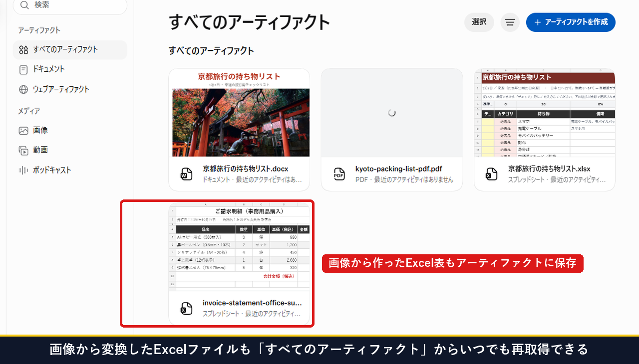Screen dimensions: 639x364
Task: Open the invoice-statement spreadsheet thumbnail
Action: coord(239,246)
